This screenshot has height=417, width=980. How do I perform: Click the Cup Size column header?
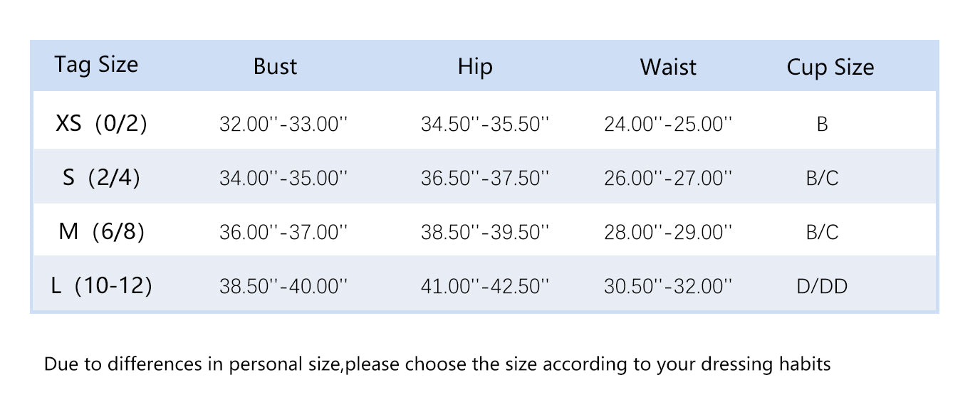pos(830,68)
